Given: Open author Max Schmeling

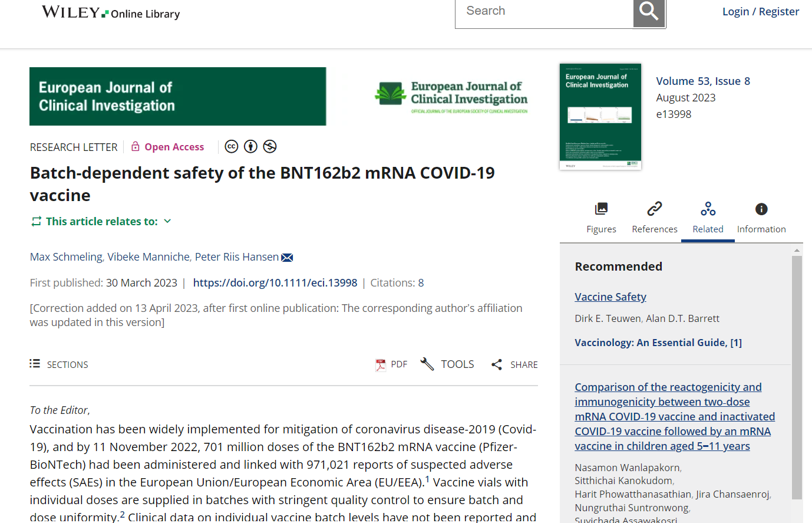Looking at the screenshot, I should point(66,257).
